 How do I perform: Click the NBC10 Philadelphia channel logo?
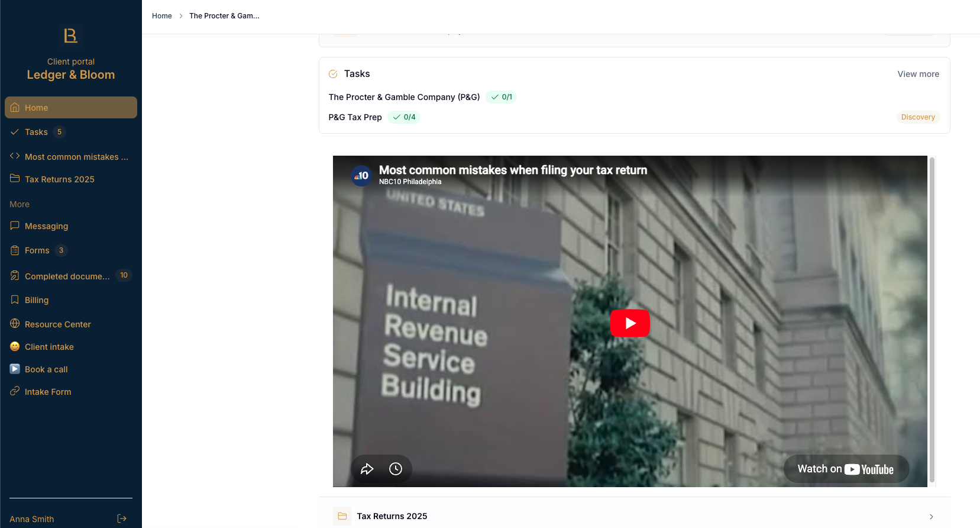click(x=361, y=175)
